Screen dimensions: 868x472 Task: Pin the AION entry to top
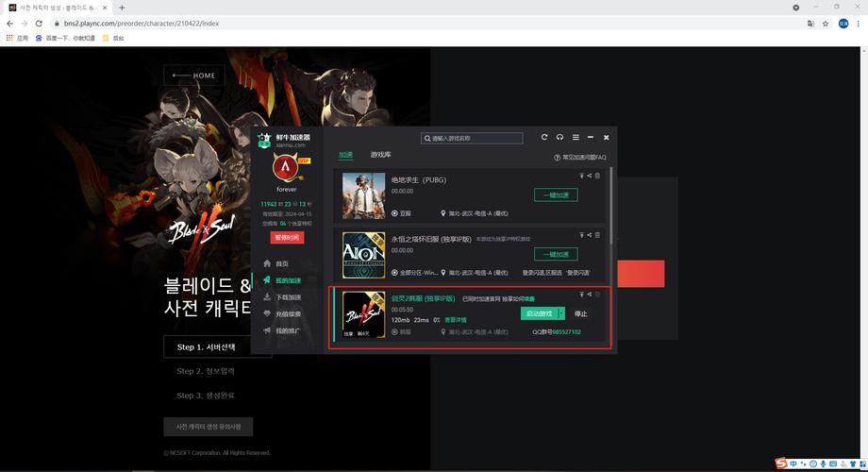click(582, 235)
